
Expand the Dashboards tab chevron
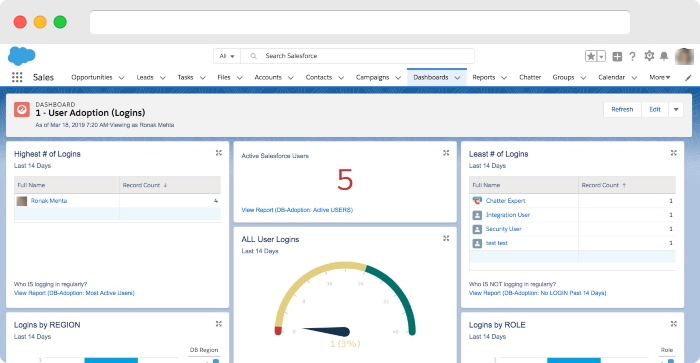point(458,78)
